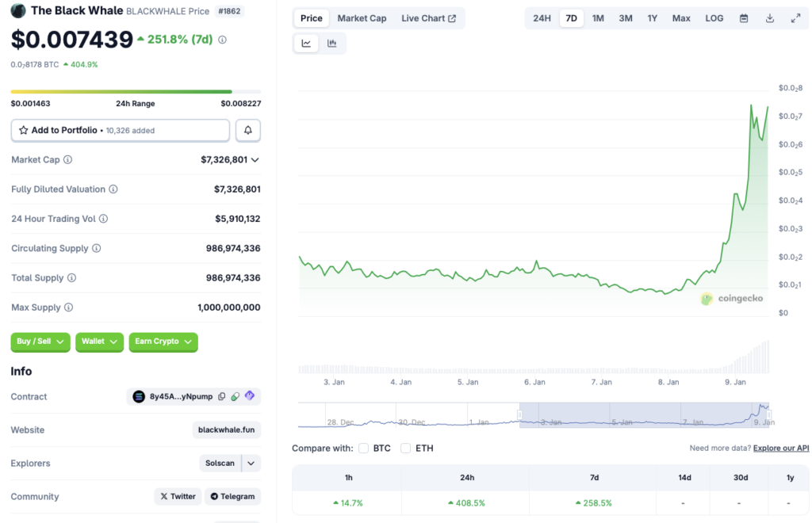Screen dimensions: 812x523
Task: Open the Explore our API link
Action: pos(781,449)
